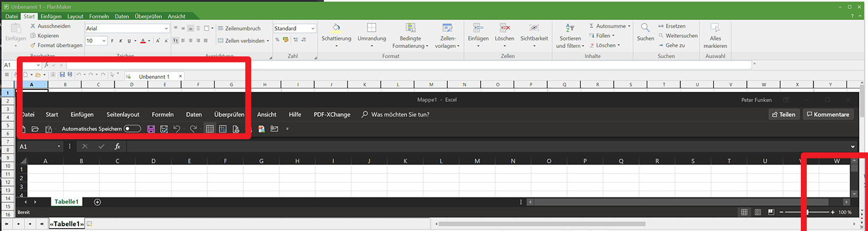Click Page Layout view icon in Excel status bar
The image size is (868, 231).
point(758,212)
